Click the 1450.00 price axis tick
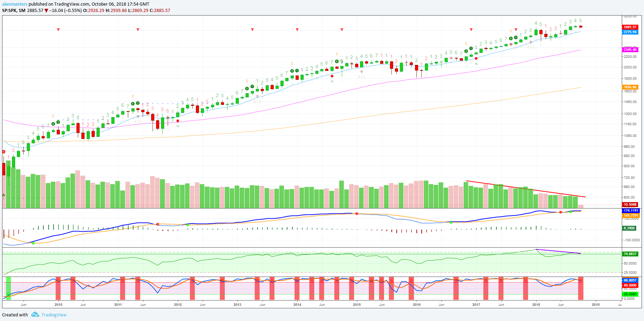 [x=630, y=102]
